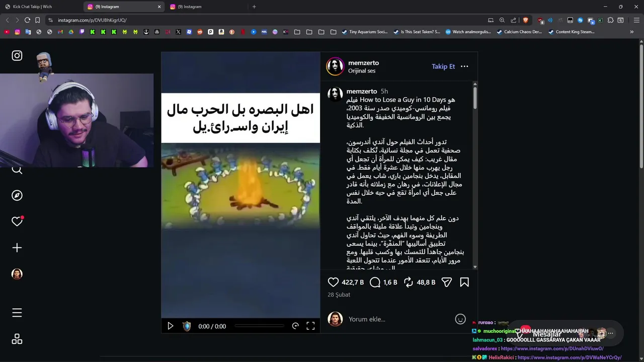The height and width of the screenshot is (362, 644).
Task: Open Tiny Aquarium Steam bookmark
Action: [364, 32]
